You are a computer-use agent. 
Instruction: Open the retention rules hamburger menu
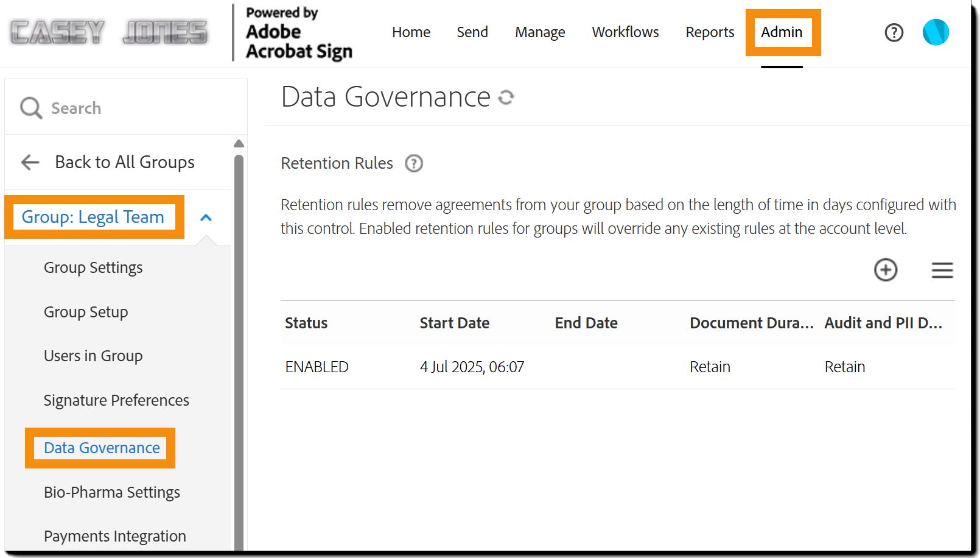click(942, 270)
